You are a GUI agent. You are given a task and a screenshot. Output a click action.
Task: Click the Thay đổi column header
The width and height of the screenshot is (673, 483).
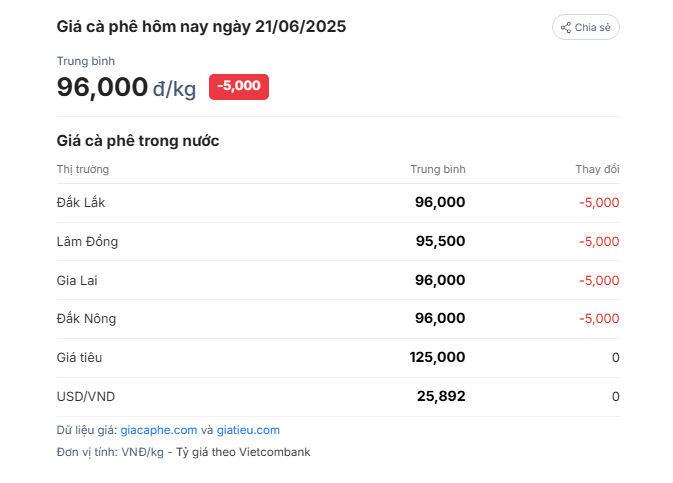click(x=597, y=169)
